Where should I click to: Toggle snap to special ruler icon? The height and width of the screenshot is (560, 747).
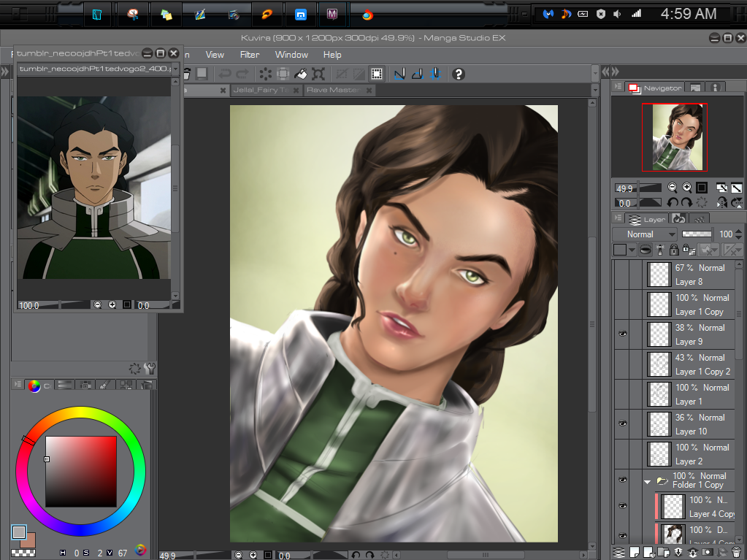(x=418, y=74)
